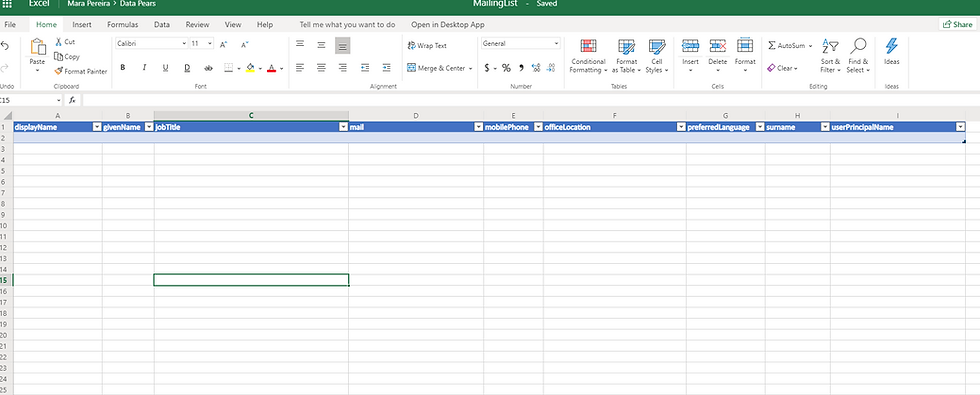The height and width of the screenshot is (395, 980).
Task: Click Tell me what you want to do
Action: [347, 25]
